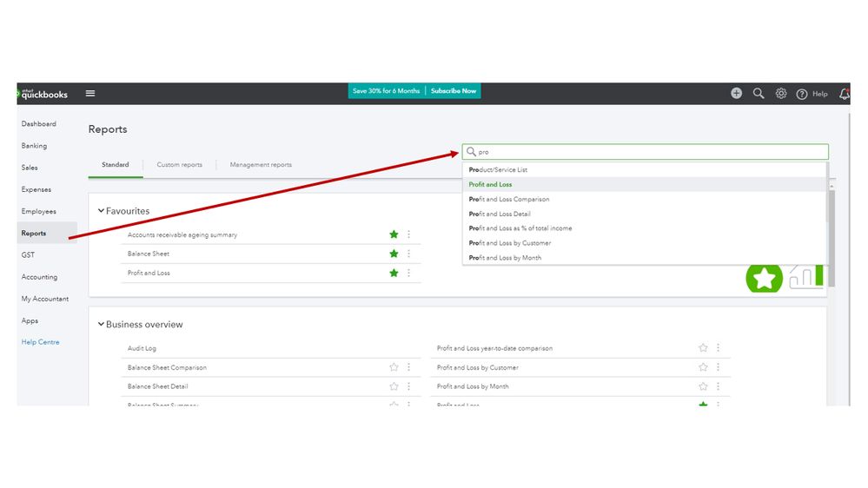Click the Save 30% for 6 Months banner
868x488 pixels.
pyautogui.click(x=387, y=90)
